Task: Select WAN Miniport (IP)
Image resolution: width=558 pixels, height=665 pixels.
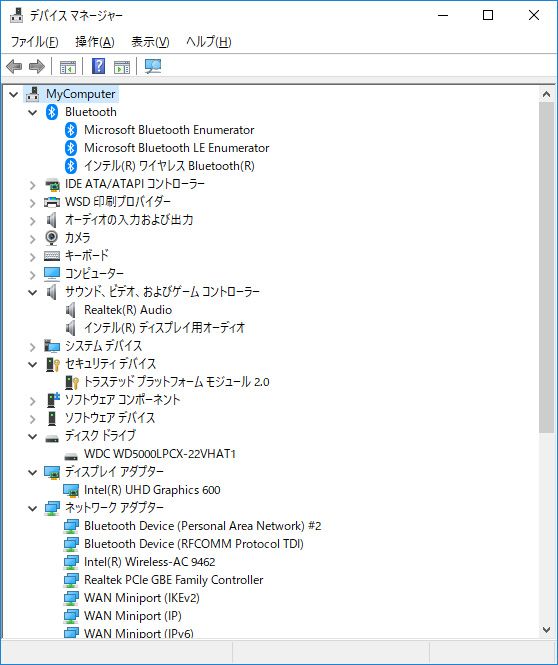Action: (133, 616)
